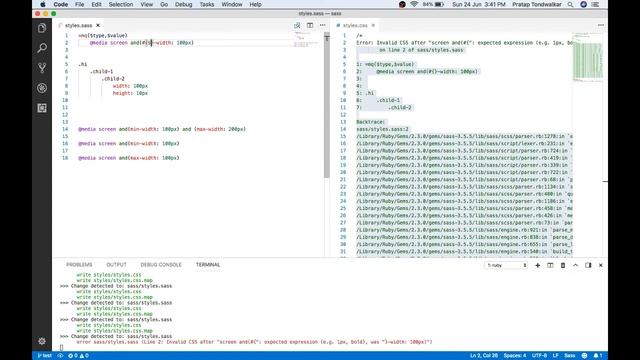Image resolution: width=640 pixels, height=360 pixels.
Task: Open the Selection menu
Action: (121, 4)
